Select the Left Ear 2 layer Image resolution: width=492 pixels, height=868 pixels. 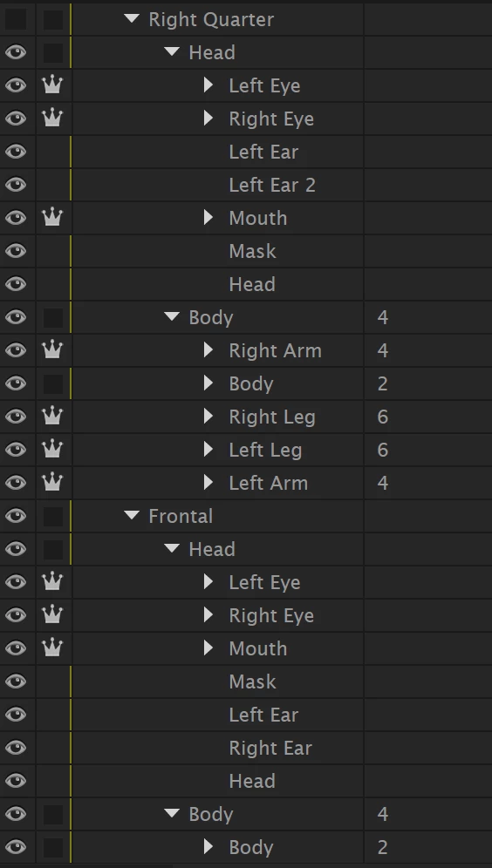(x=272, y=185)
